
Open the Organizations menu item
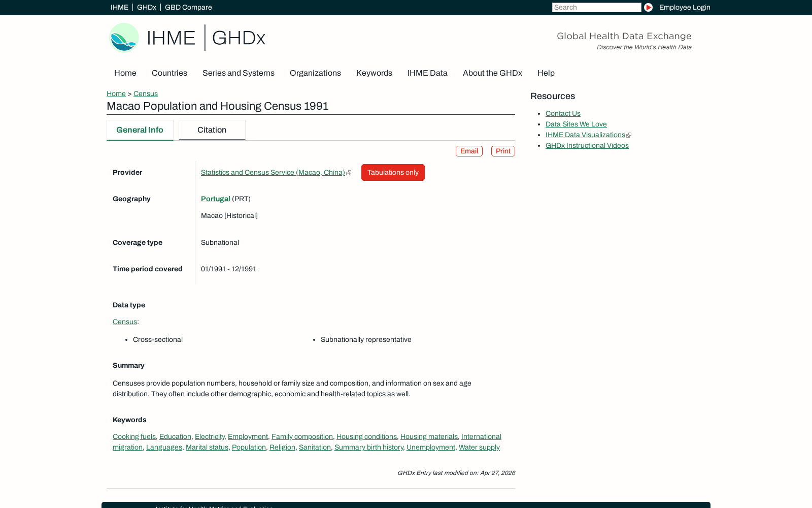pyautogui.click(x=315, y=73)
